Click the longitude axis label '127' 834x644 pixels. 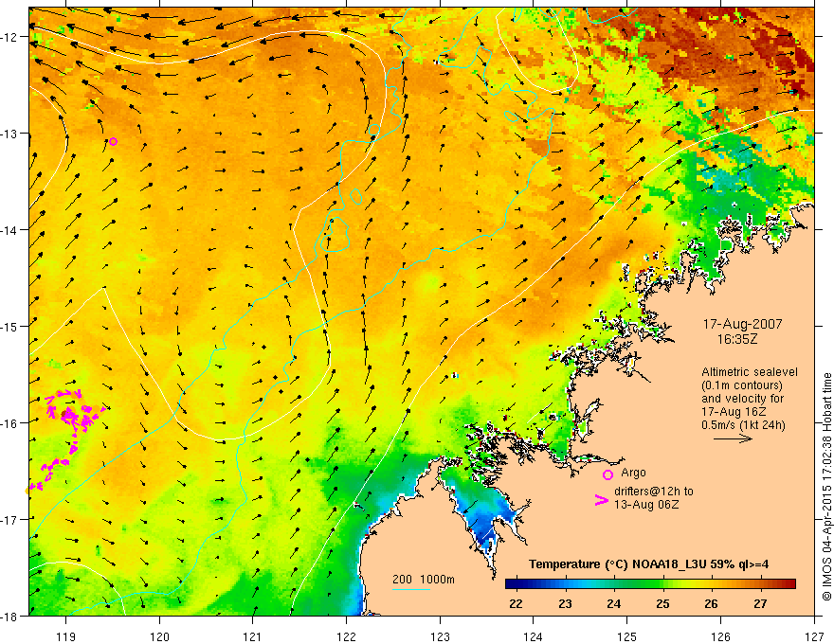814,636
